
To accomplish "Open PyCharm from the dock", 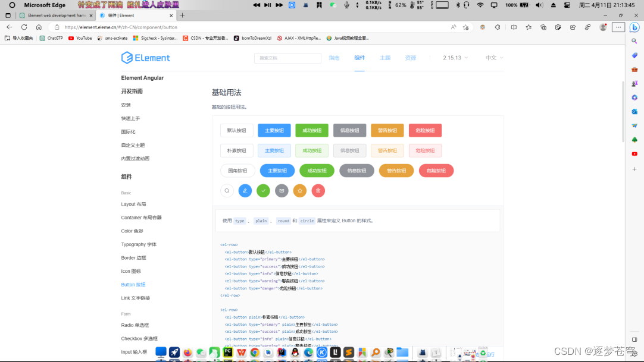I will coord(228,352).
